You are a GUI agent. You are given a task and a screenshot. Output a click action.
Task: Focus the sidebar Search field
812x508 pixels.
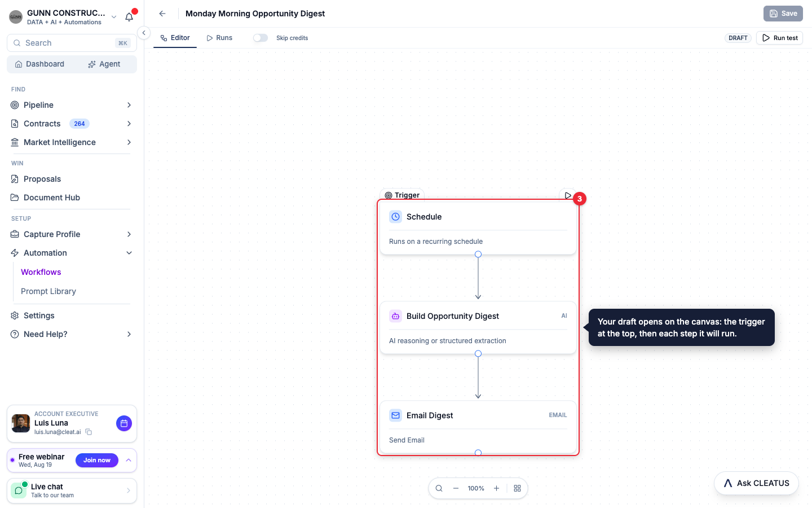pyautogui.click(x=72, y=43)
